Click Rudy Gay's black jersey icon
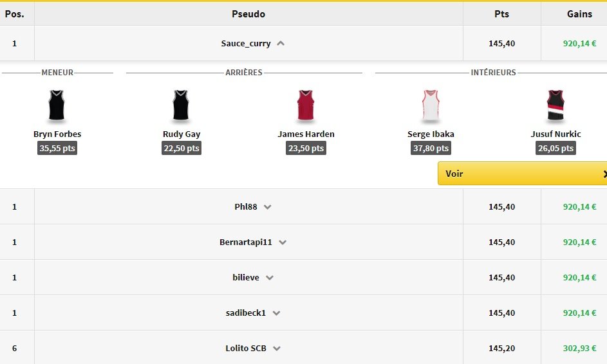The image size is (607, 364). pos(182,105)
